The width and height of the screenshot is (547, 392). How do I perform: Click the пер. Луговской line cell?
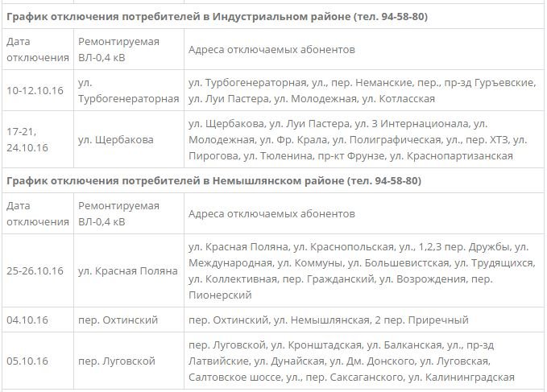coord(117,361)
